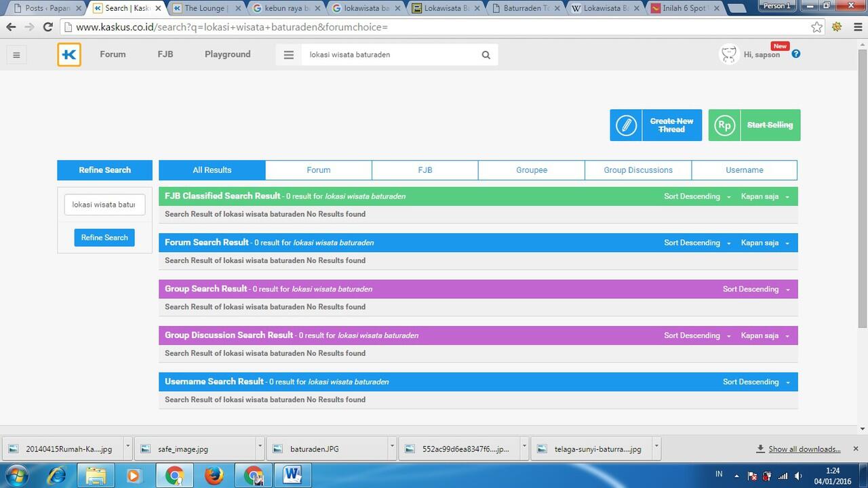Expand options for telaga-sunyi-baturra download
Image resolution: width=868 pixels, height=488 pixels.
pos(656,448)
